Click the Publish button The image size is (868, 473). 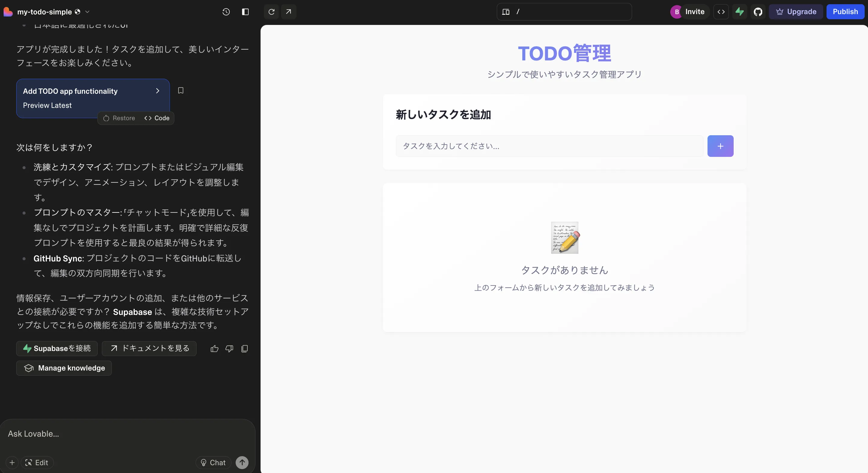point(846,11)
